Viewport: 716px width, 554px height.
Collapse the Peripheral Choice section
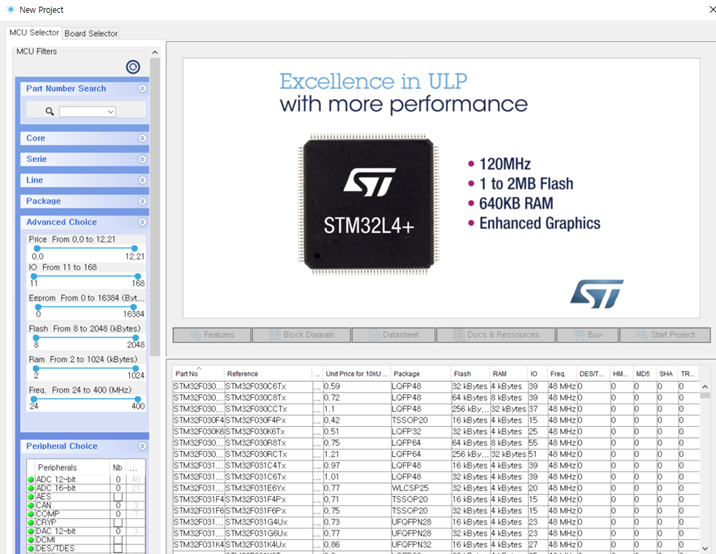[x=142, y=446]
